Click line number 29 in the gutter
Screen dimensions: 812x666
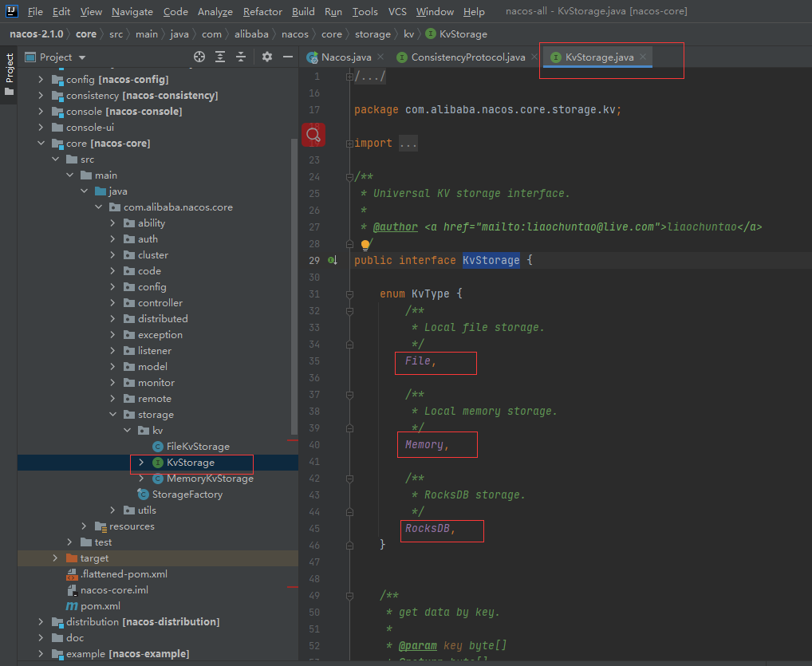(x=314, y=261)
